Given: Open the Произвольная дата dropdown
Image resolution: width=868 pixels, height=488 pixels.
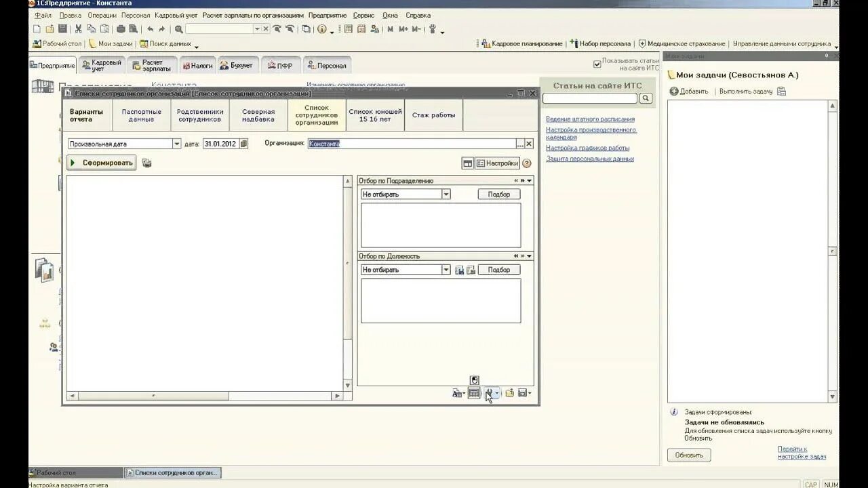Looking at the screenshot, I should 177,144.
